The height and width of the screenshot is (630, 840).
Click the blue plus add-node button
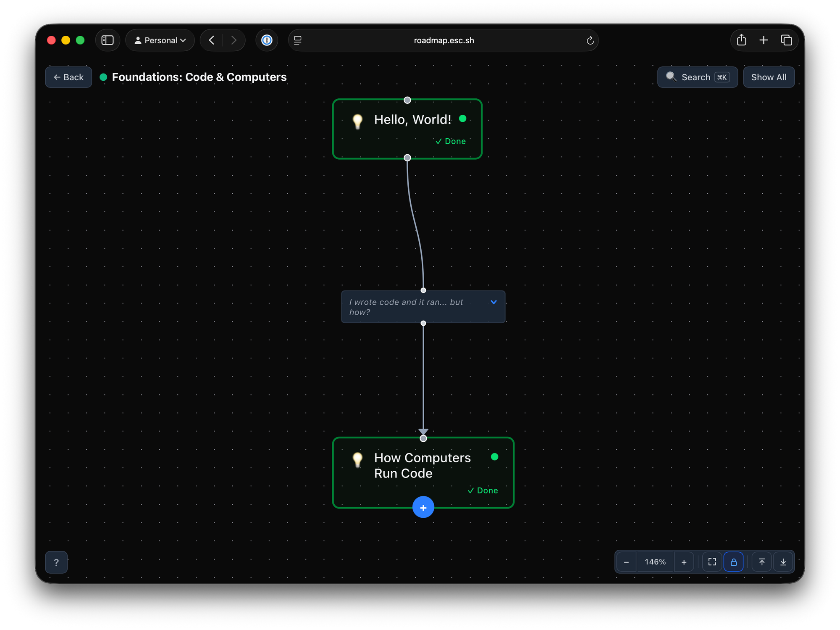(x=423, y=507)
